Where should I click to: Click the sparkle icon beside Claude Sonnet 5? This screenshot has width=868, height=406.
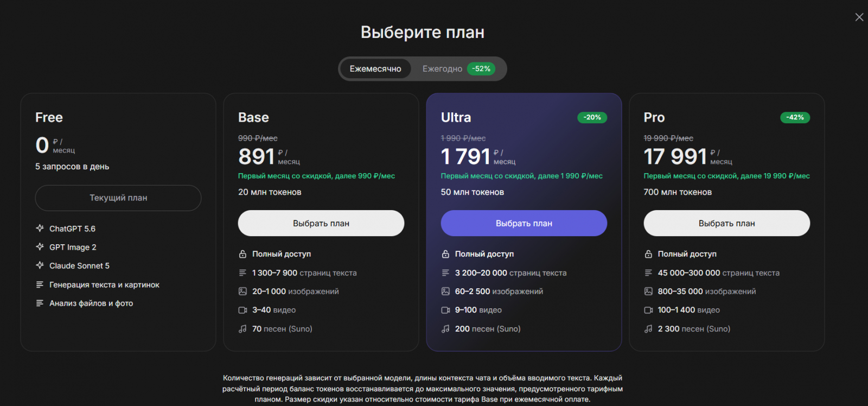coord(40,265)
